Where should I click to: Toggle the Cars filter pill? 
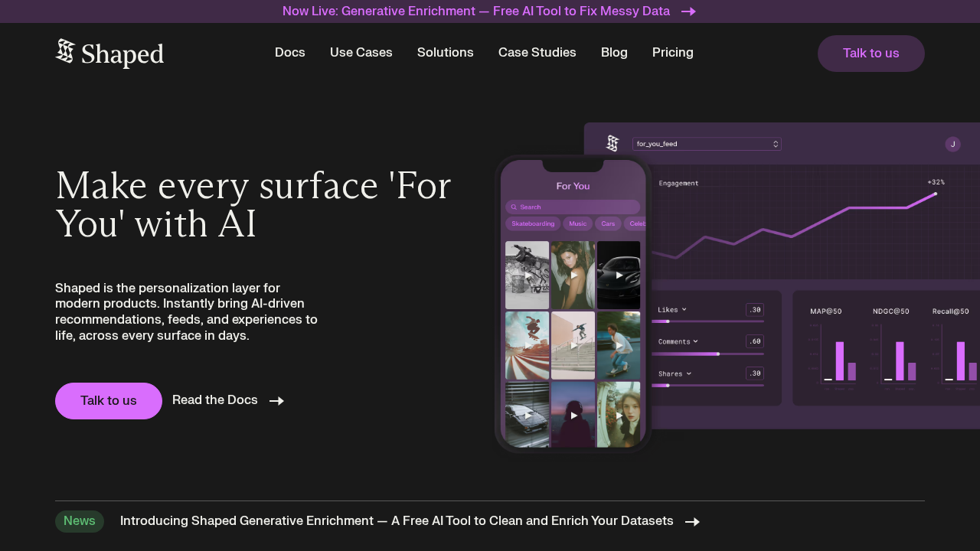pos(608,223)
